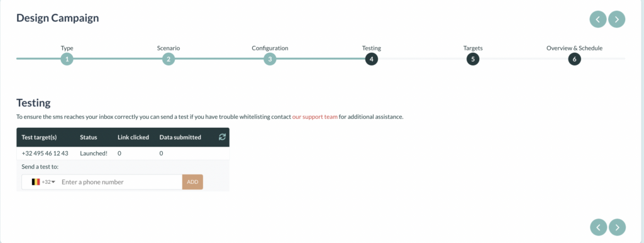
Task: Click the refresh icon in table header
Action: tap(222, 137)
